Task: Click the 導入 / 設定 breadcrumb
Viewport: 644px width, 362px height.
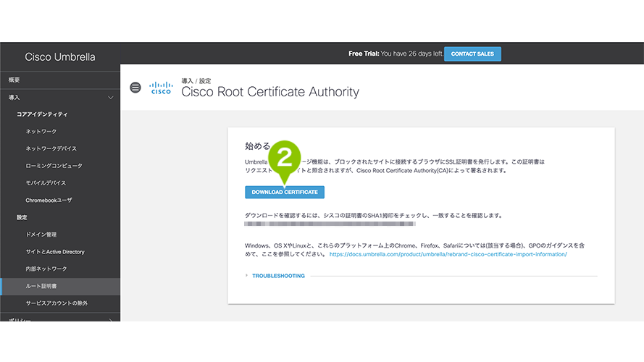Action: tap(196, 81)
